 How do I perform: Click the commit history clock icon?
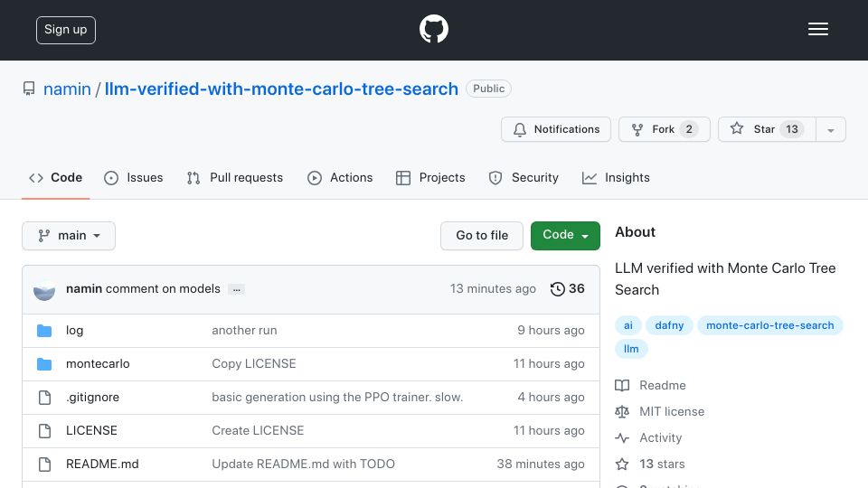[558, 289]
